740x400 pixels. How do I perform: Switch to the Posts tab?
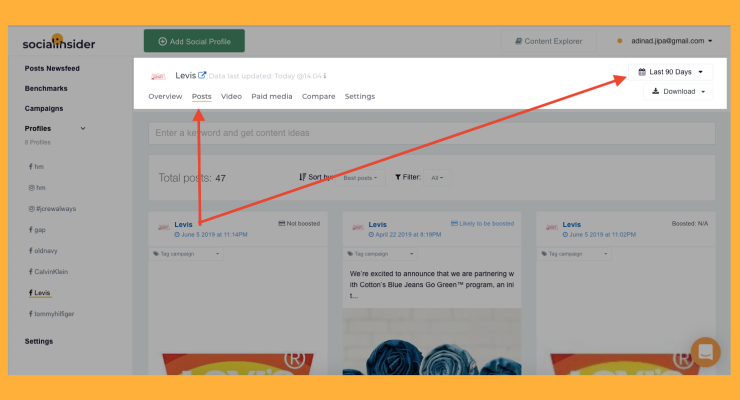(202, 96)
